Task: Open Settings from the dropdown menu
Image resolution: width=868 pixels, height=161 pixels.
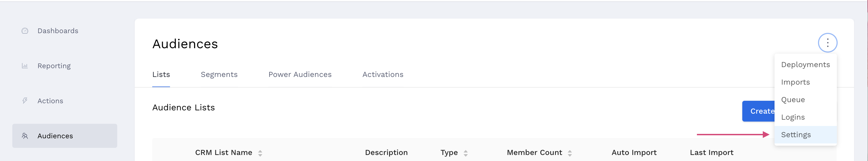Action: tap(796, 135)
